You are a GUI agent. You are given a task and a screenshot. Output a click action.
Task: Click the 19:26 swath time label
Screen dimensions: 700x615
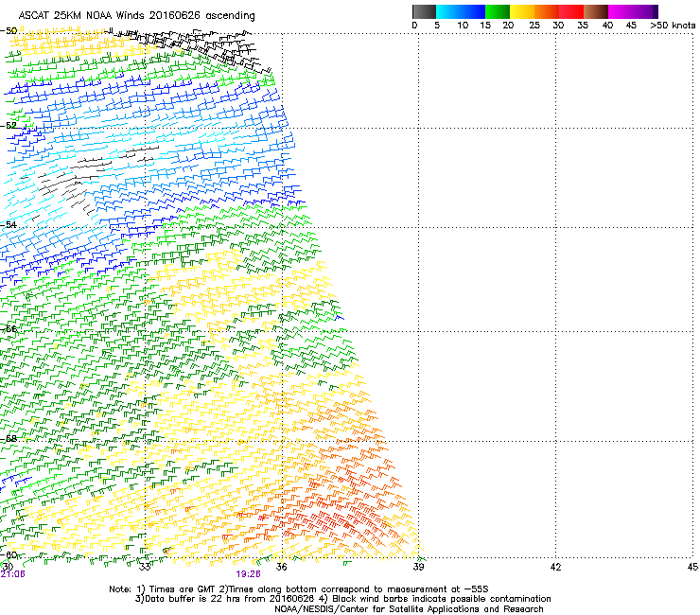click(x=248, y=574)
